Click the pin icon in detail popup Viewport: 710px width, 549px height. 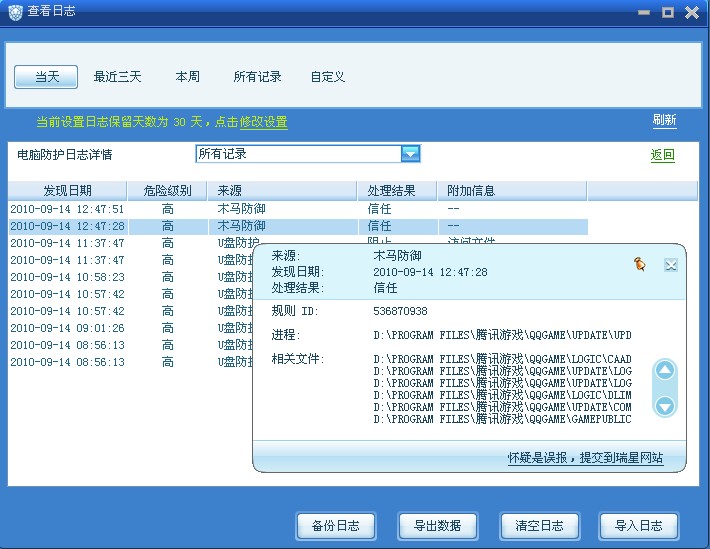pyautogui.click(x=640, y=264)
